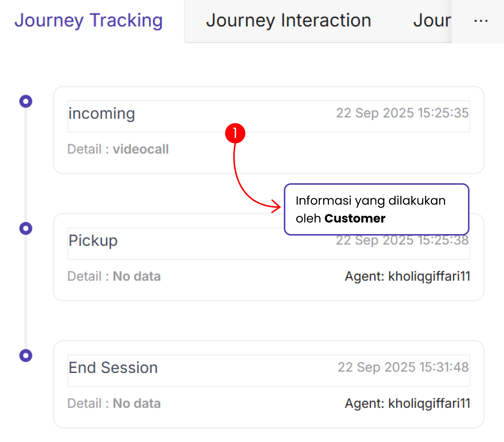The image size is (504, 442).
Task: Click the Detail videocall text
Action: click(118, 149)
